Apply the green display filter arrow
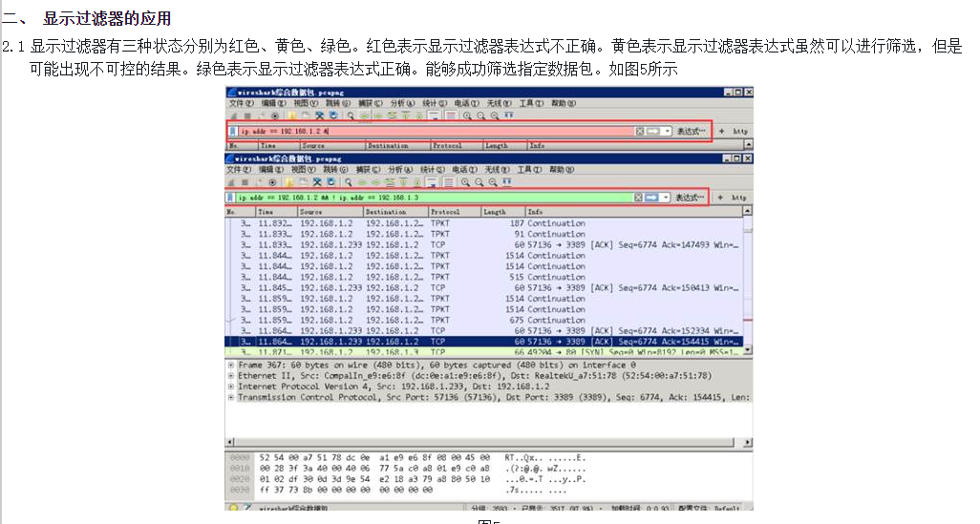The height and width of the screenshot is (524, 980). pyautogui.click(x=651, y=198)
